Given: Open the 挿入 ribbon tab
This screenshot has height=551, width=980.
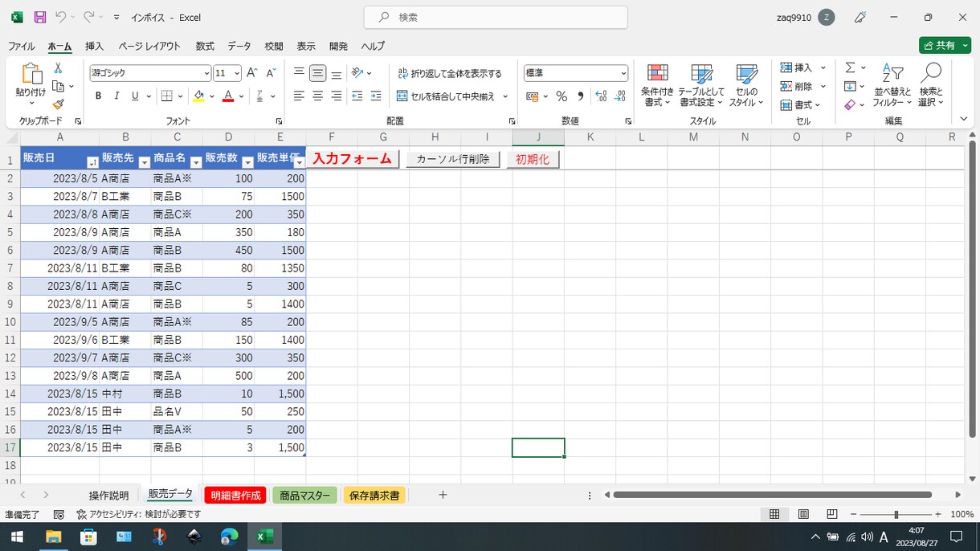Looking at the screenshot, I should click(x=95, y=47).
